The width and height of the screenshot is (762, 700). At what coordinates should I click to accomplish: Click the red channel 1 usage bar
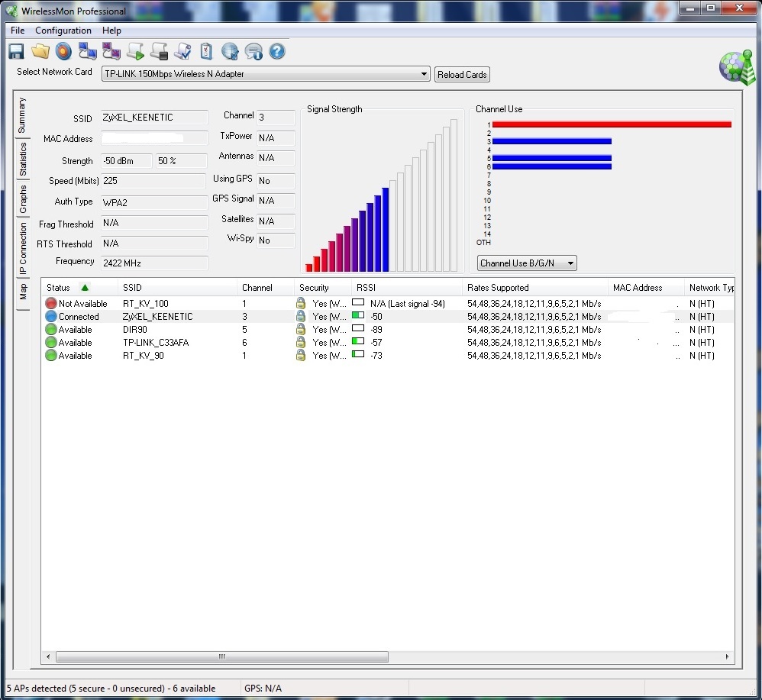(x=611, y=124)
